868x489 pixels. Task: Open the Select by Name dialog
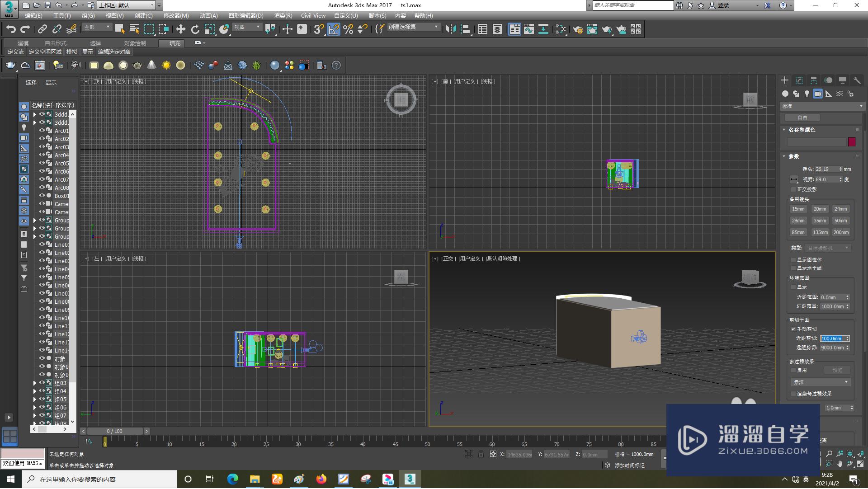(134, 29)
